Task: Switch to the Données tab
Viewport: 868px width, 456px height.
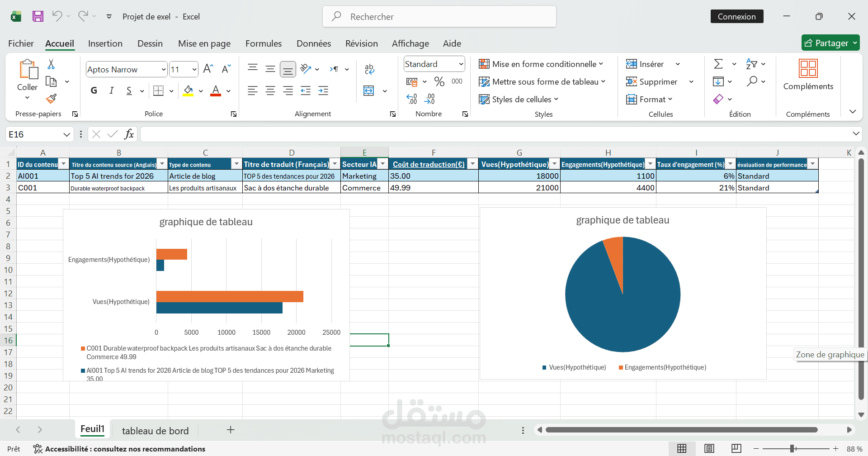Action: (314, 43)
